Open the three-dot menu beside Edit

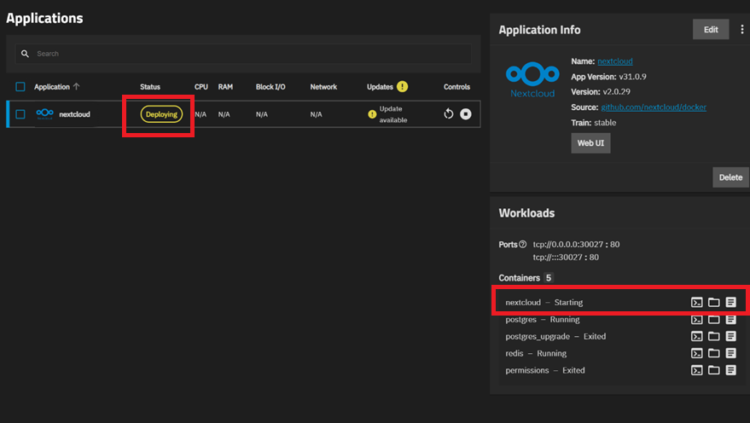[741, 30]
